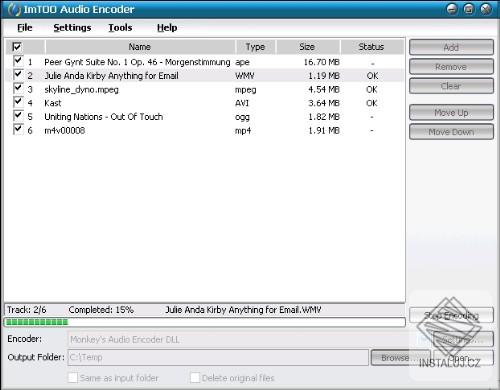Screen dimensions: 500x390
Task: Click Stop Encoding button
Action: click(451, 315)
